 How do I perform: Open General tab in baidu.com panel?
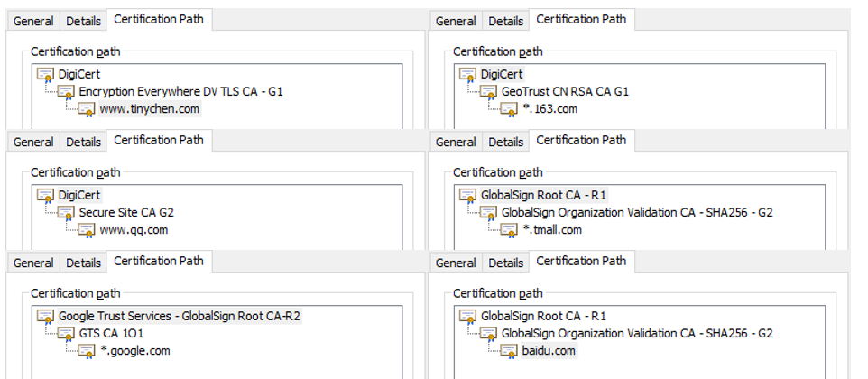pyautogui.click(x=456, y=263)
